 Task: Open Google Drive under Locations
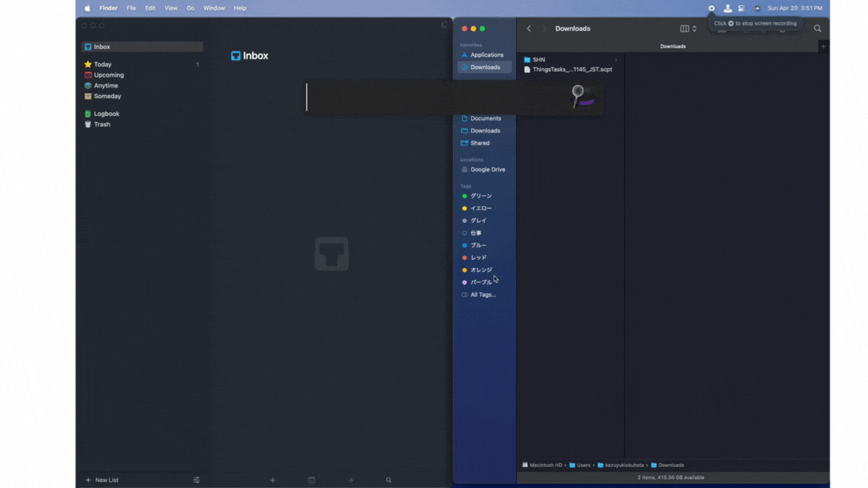[x=484, y=170]
